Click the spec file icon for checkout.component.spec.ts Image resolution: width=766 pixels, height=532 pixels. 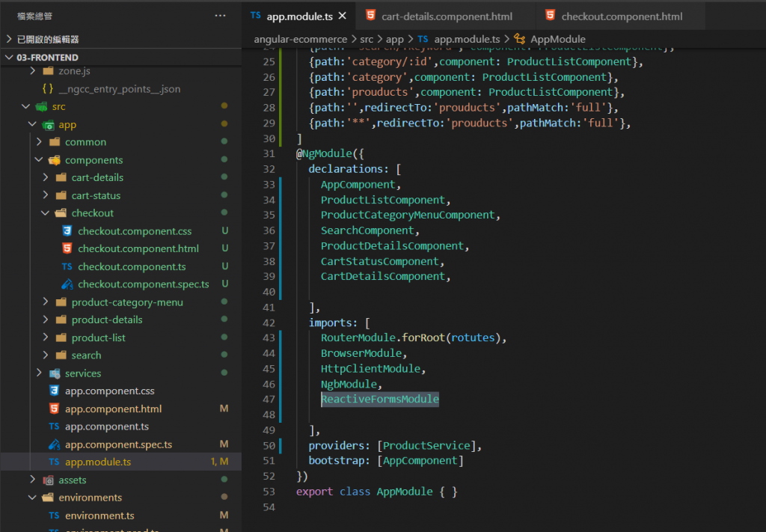pyautogui.click(x=67, y=284)
